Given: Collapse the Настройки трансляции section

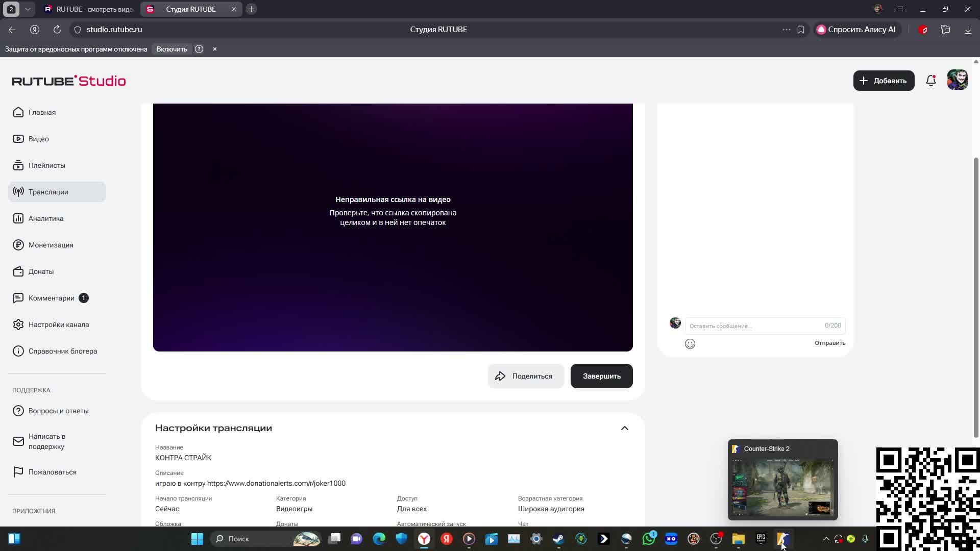Looking at the screenshot, I should coord(624,428).
